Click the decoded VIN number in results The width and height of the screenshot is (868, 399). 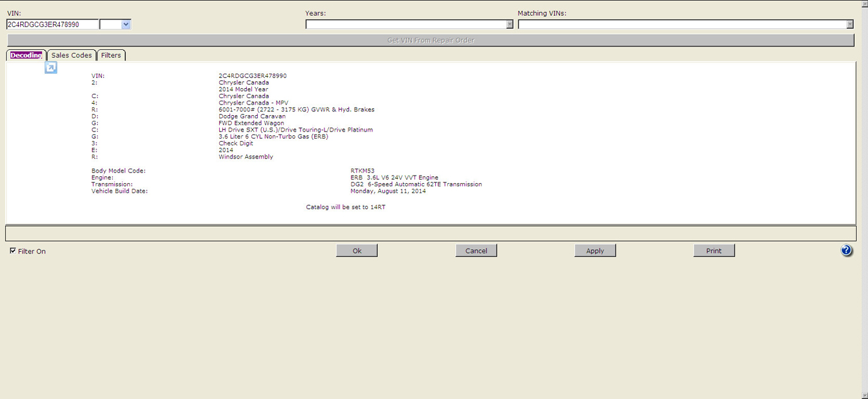pyautogui.click(x=253, y=76)
